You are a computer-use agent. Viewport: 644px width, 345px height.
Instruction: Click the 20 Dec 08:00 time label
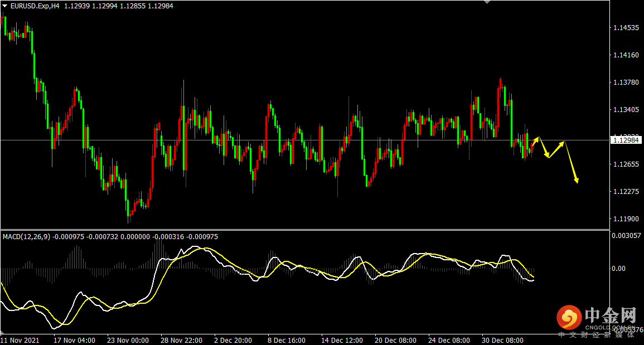[x=395, y=341]
